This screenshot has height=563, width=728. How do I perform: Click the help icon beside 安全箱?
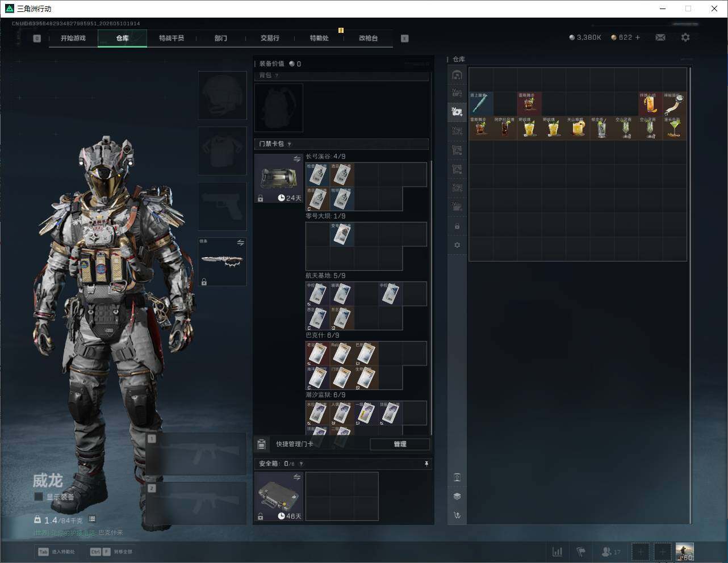pos(301,464)
